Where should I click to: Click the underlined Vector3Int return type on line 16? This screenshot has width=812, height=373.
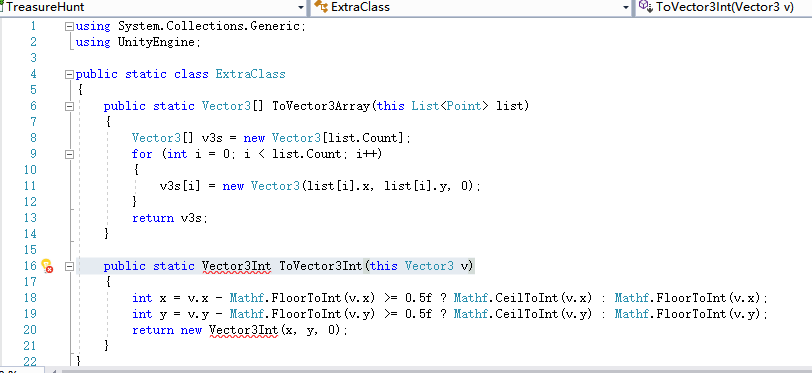(236, 266)
